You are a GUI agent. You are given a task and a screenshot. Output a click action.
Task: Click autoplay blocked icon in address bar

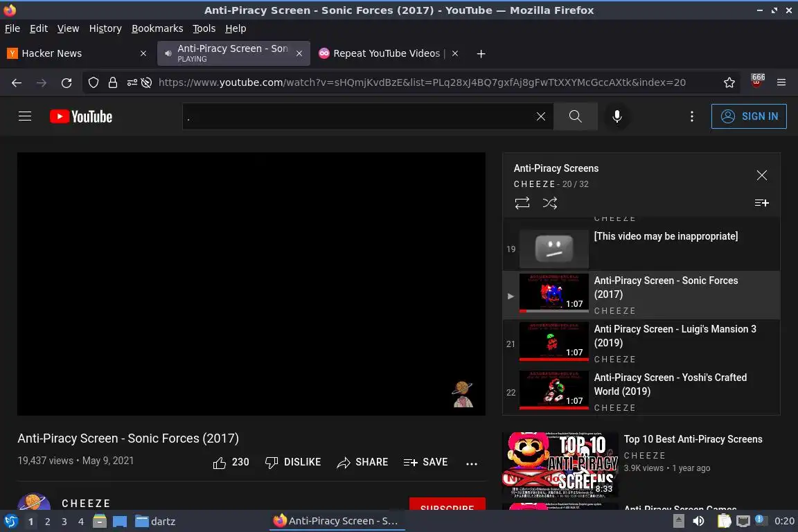(x=147, y=82)
